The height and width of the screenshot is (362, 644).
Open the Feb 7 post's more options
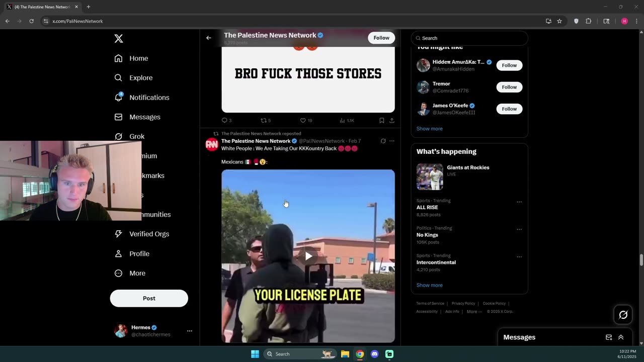[x=392, y=141]
